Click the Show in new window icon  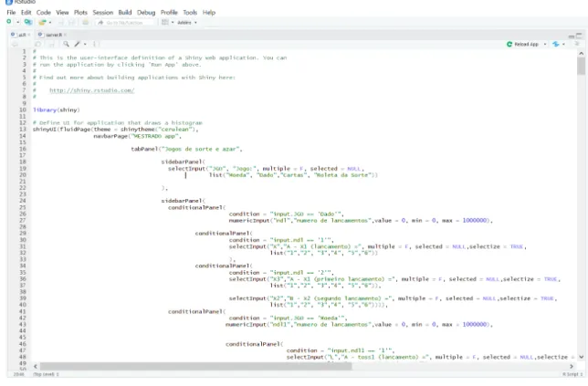click(x=37, y=44)
